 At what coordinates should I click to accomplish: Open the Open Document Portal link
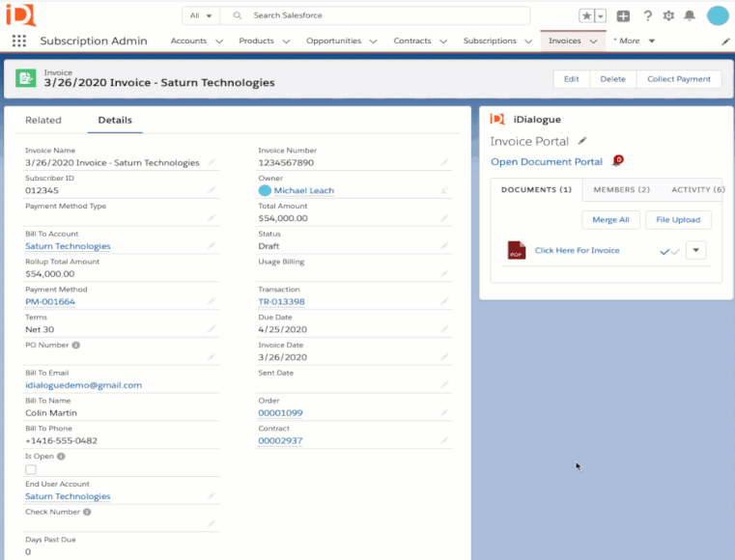pos(546,161)
